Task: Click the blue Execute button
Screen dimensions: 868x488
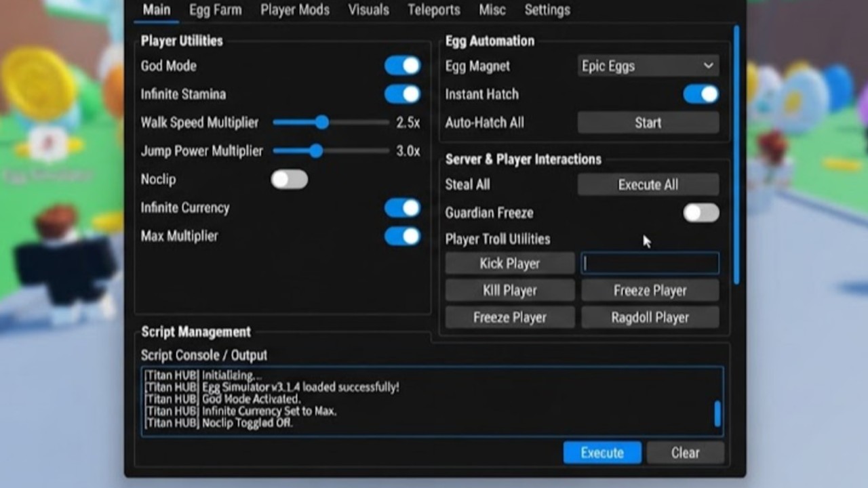Action: 602,453
